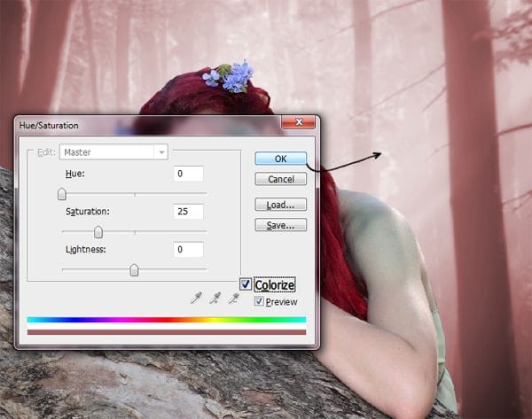Click the Saturation value field showing 25

point(188,212)
